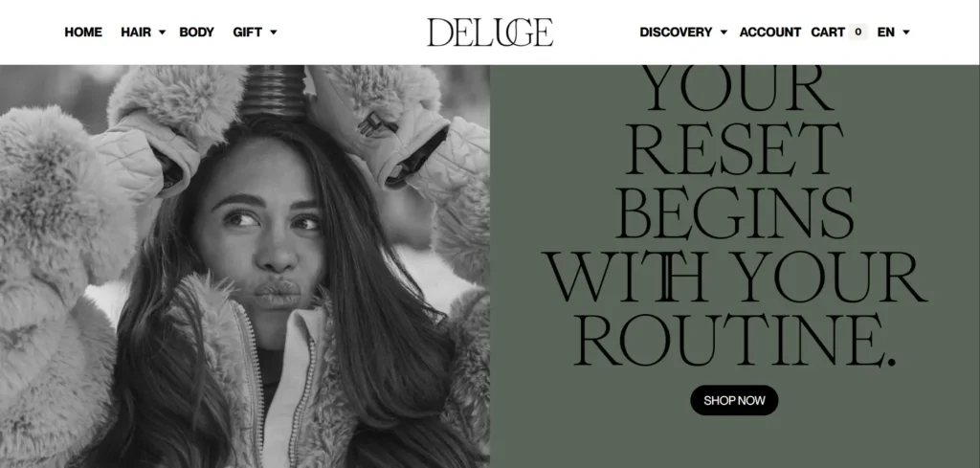This screenshot has height=468, width=980.
Task: Click the word RESET in headline
Action: point(734,148)
